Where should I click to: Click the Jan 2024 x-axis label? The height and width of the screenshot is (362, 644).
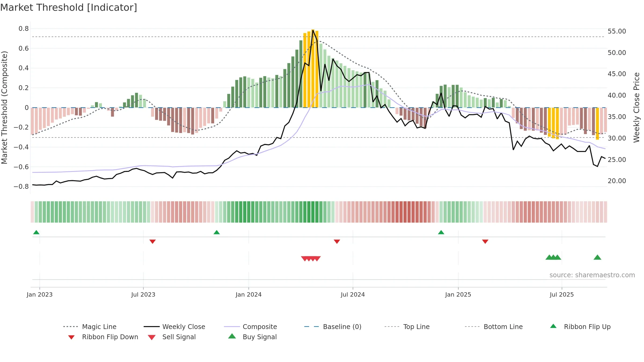click(248, 294)
